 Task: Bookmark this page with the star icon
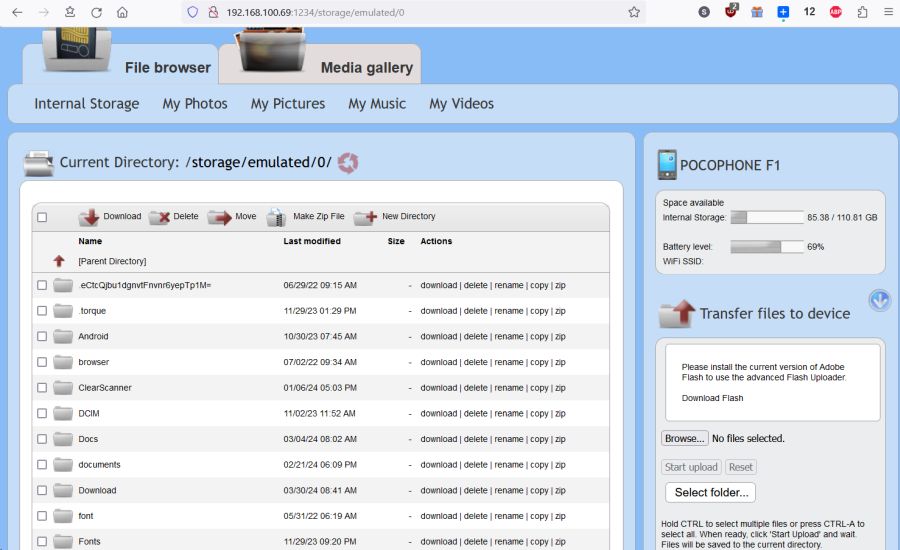[x=634, y=12]
